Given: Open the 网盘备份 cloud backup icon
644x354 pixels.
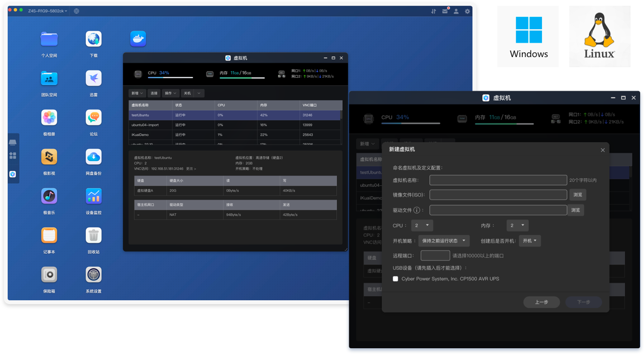Looking at the screenshot, I should pyautogui.click(x=93, y=156).
